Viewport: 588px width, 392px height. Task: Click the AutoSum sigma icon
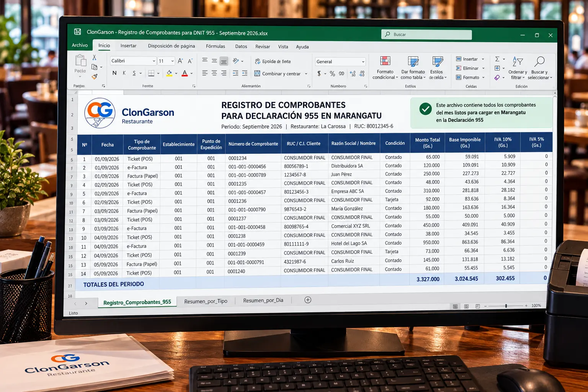click(x=497, y=59)
